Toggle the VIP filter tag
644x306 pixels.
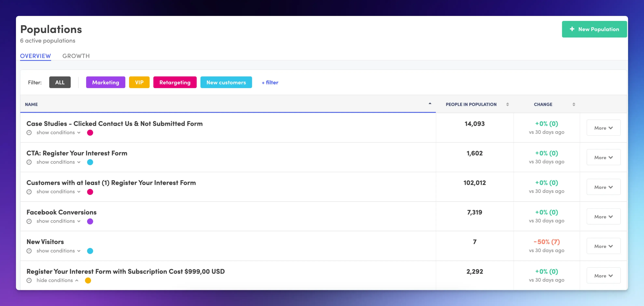(139, 82)
